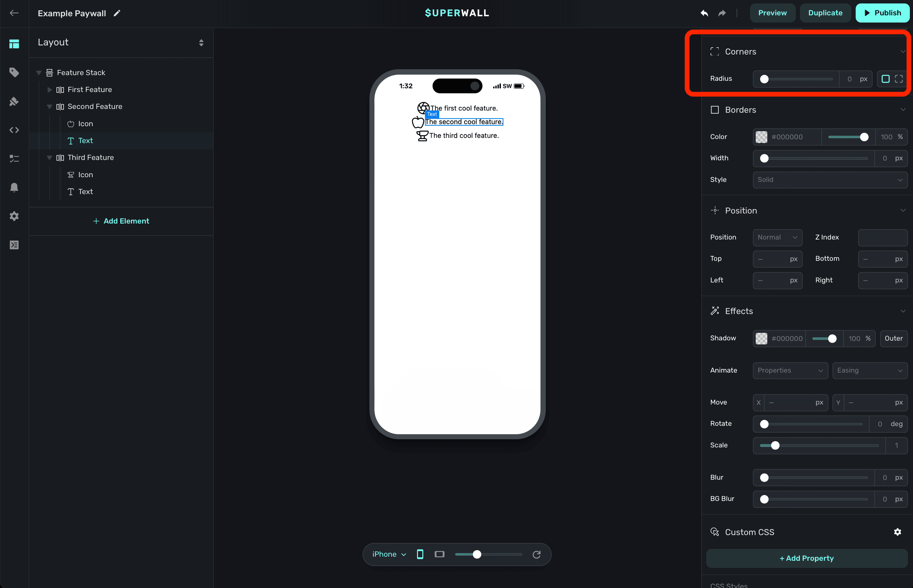913x588 pixels.
Task: Click the undo arrow icon
Action: [x=704, y=13]
